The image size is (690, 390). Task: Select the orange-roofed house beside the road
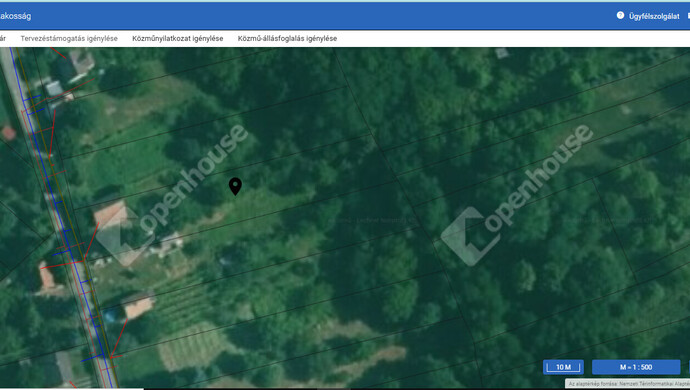pyautogui.click(x=110, y=214)
